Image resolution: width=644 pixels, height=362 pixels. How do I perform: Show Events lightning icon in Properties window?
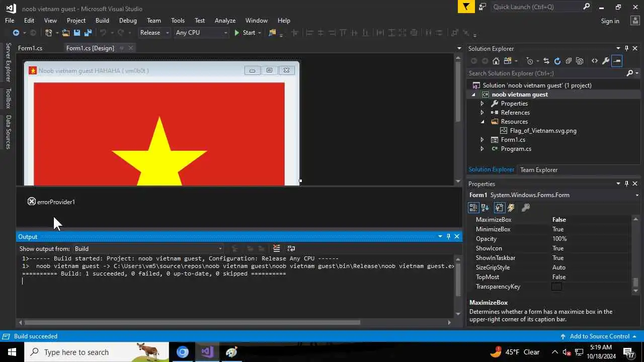click(x=511, y=208)
